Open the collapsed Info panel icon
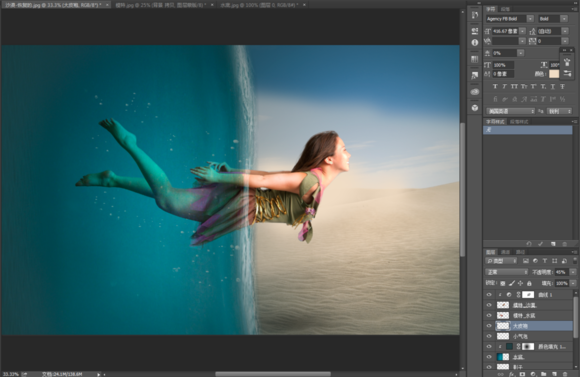 pos(475,43)
